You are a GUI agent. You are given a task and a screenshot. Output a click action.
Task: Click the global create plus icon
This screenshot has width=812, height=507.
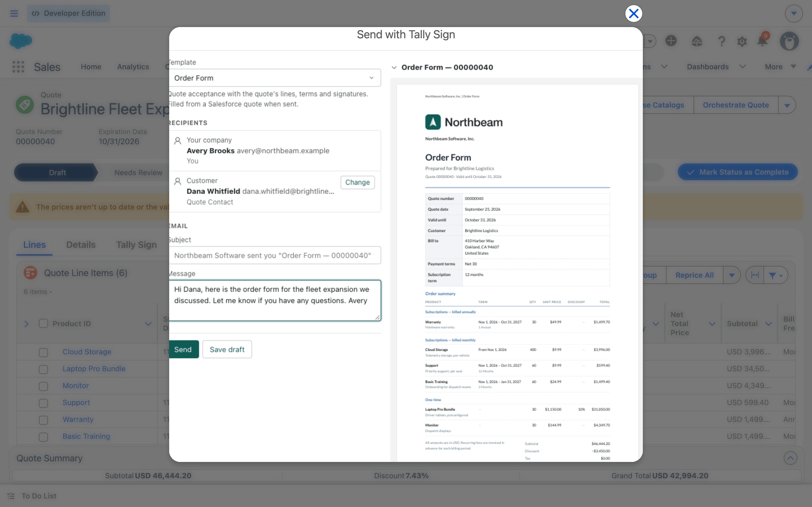click(671, 41)
